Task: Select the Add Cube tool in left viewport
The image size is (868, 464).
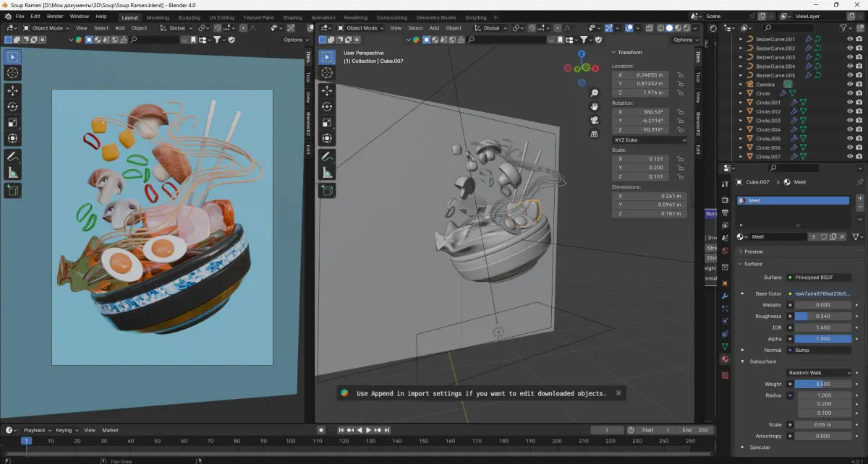Action: click(x=13, y=190)
